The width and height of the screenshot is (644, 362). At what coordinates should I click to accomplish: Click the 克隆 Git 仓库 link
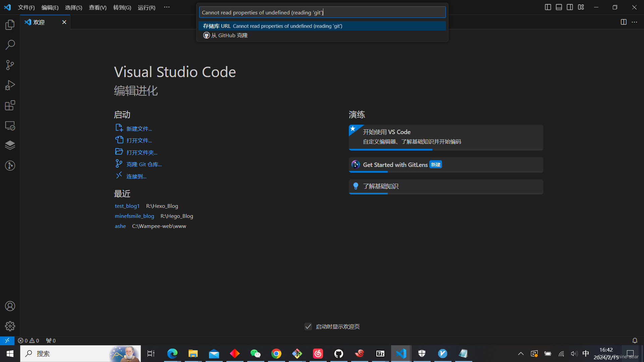[x=144, y=164]
